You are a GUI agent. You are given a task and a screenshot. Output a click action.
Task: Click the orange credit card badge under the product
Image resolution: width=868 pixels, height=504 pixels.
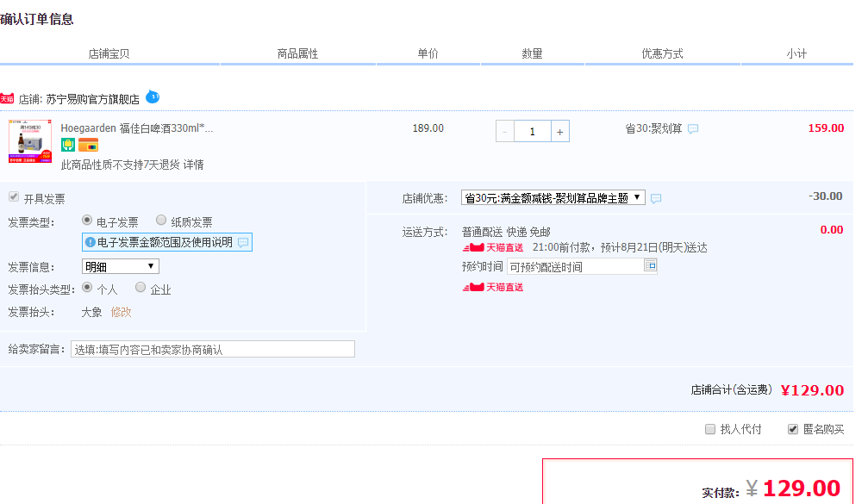[88, 145]
